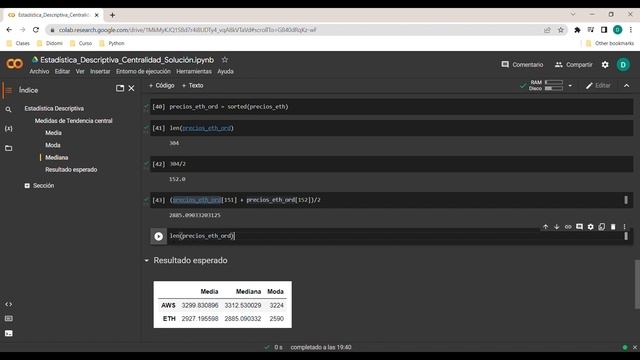The image size is (640, 360).
Task: Click the Comentario button
Action: pyautogui.click(x=522, y=64)
